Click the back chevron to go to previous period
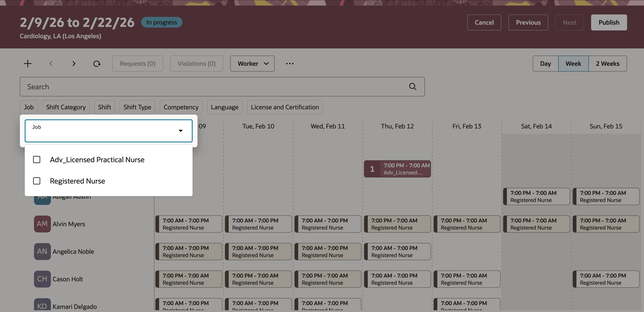 (x=51, y=63)
